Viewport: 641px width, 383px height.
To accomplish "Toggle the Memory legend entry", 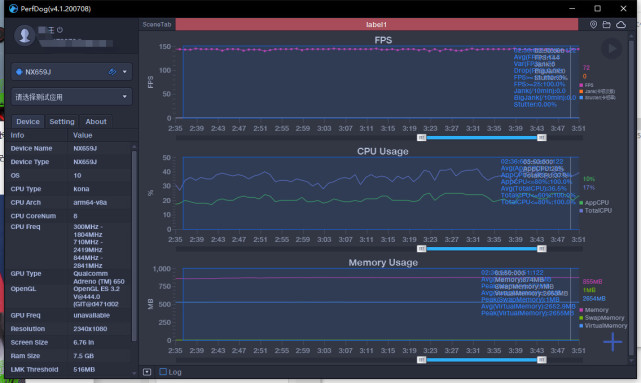I will click(594, 310).
